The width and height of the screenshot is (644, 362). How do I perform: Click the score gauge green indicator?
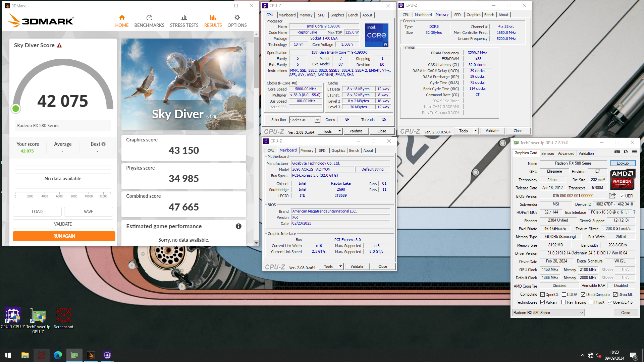coord(16,109)
